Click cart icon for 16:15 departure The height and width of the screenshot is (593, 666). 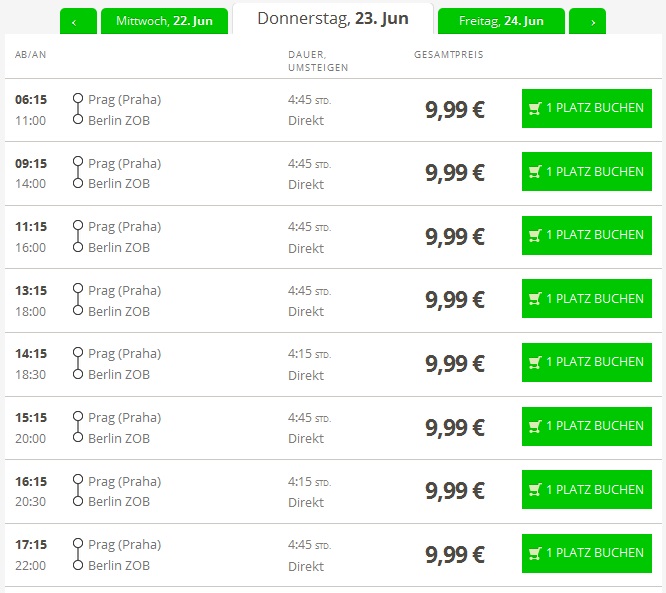click(535, 490)
